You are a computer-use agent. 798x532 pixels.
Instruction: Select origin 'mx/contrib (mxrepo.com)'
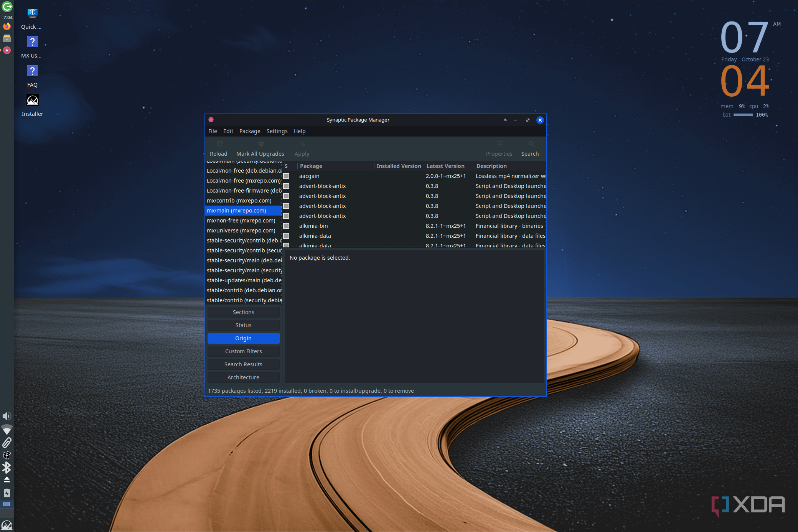point(244,201)
